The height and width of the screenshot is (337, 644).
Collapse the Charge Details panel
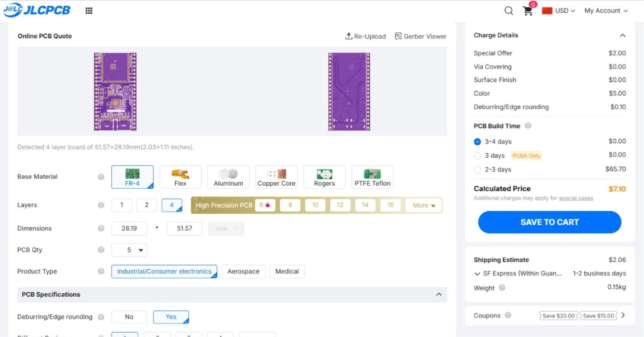tap(623, 36)
